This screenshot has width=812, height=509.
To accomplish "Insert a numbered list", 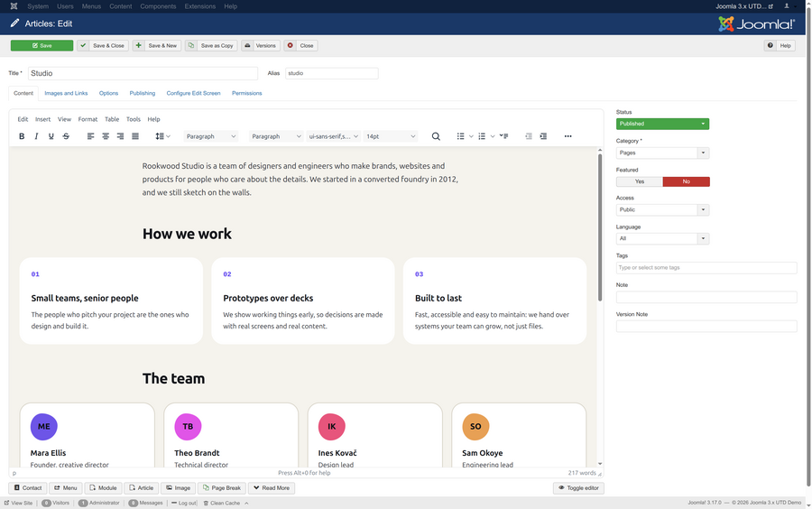I will (x=482, y=136).
